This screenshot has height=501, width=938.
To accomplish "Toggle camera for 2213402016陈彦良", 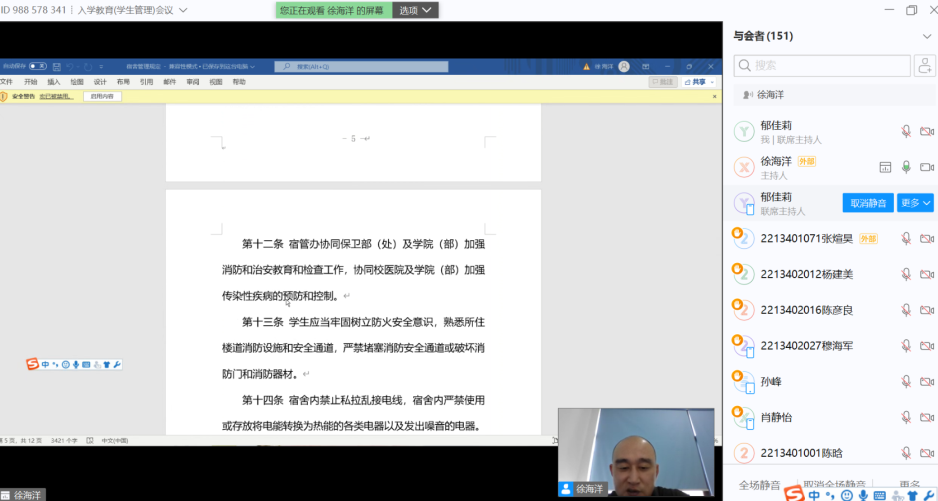I will pos(926,310).
